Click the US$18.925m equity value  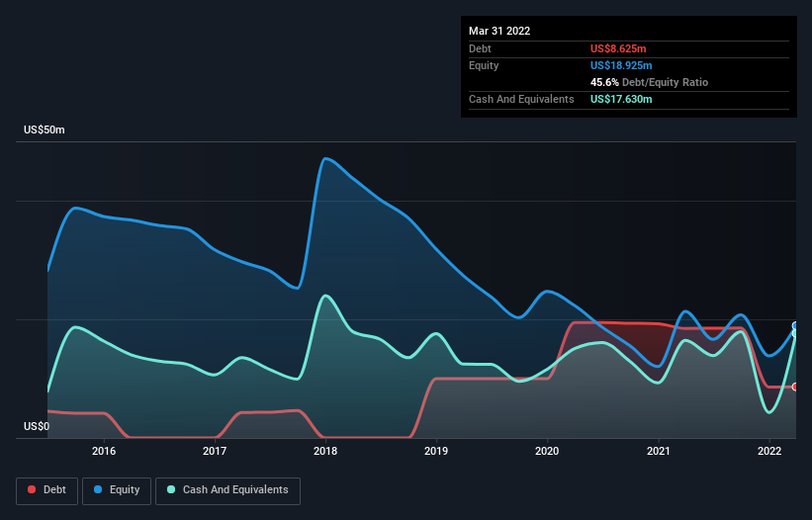pos(621,65)
